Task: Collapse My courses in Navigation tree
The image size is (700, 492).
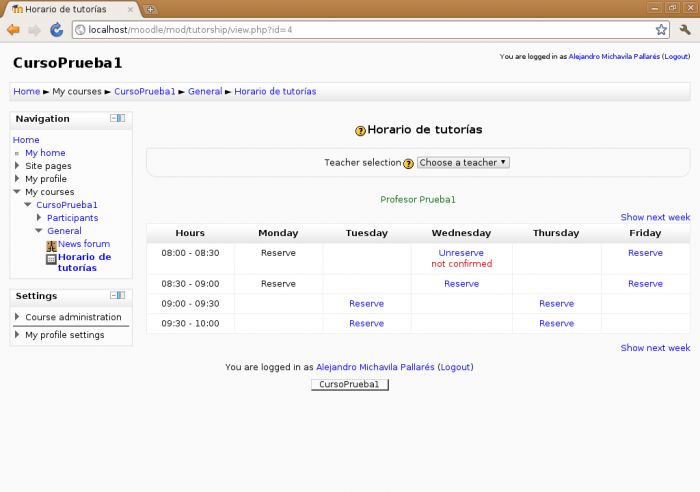Action: [17, 192]
